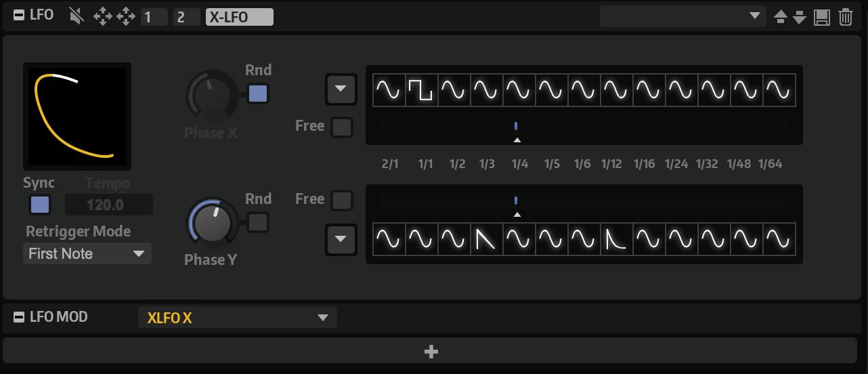Open the LFO preset dropdown menu
Viewport: 868px width, 374px height.
[x=682, y=16]
